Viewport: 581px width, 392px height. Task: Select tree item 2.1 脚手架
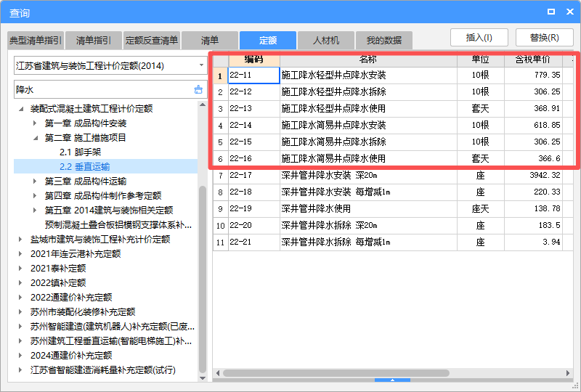click(80, 152)
